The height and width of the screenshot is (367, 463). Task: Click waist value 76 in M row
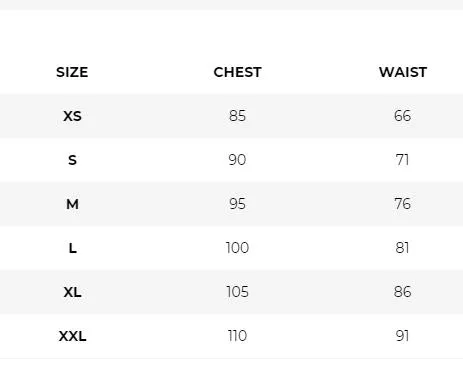tap(402, 204)
